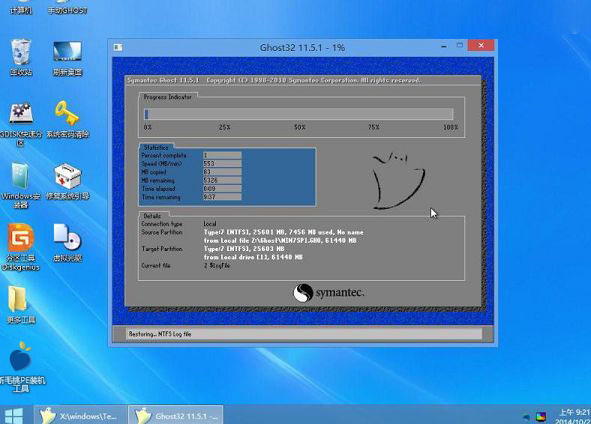The width and height of the screenshot is (591, 424).
Task: Minimize the Ghost32 window
Action: click(x=444, y=46)
